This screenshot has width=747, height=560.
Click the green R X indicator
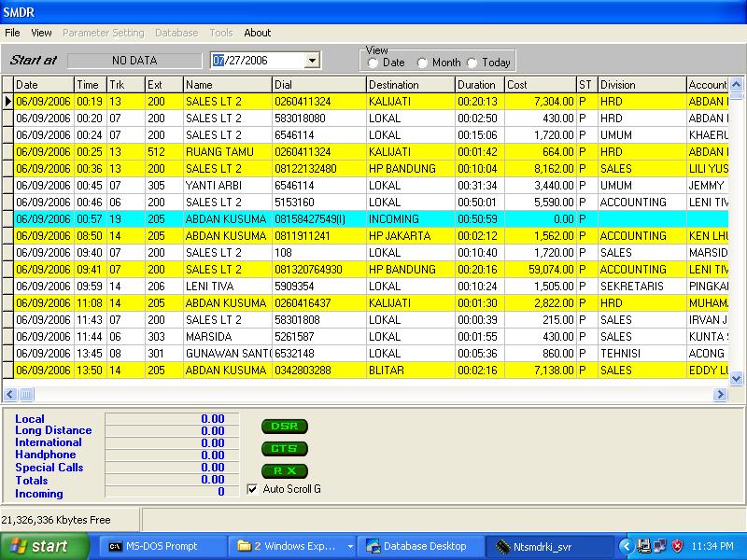[x=284, y=470]
